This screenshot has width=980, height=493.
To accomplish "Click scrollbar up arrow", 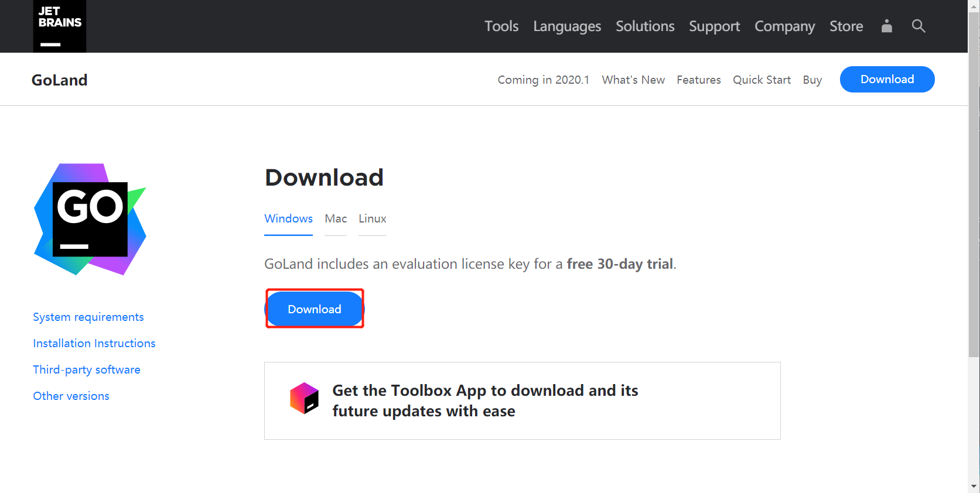I will coord(974,6).
